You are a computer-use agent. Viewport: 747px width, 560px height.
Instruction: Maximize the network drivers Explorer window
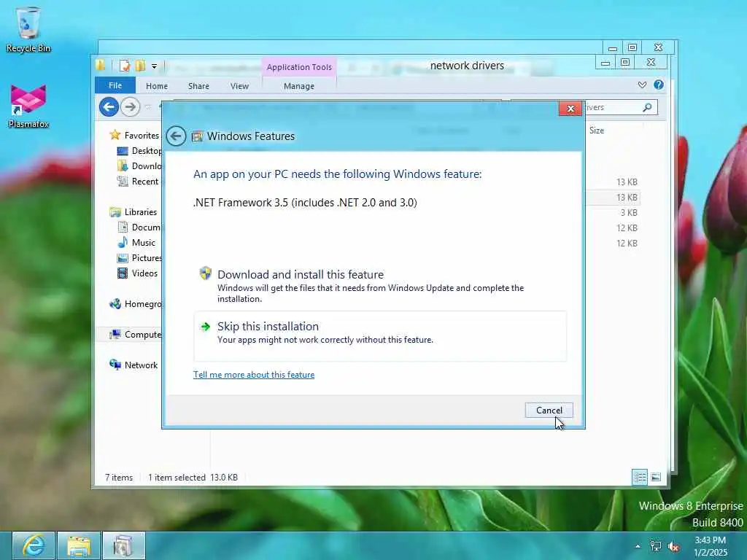pyautogui.click(x=625, y=63)
